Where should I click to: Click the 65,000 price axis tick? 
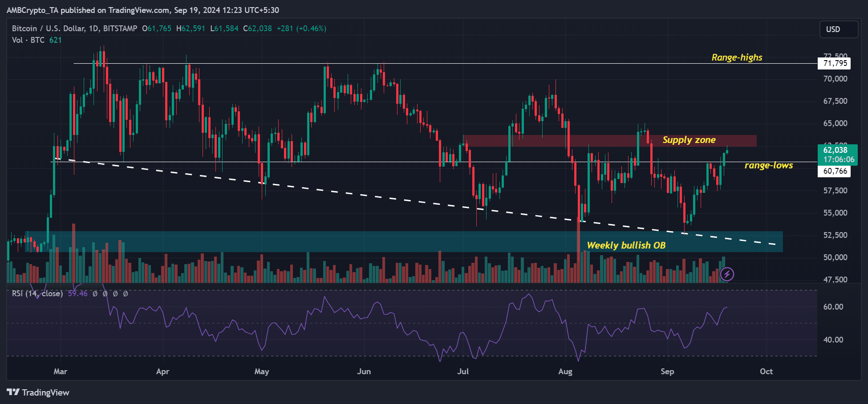(x=836, y=123)
